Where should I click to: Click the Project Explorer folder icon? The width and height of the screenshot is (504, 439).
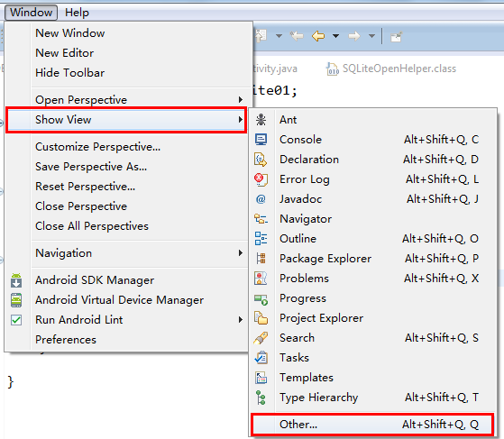(x=261, y=318)
